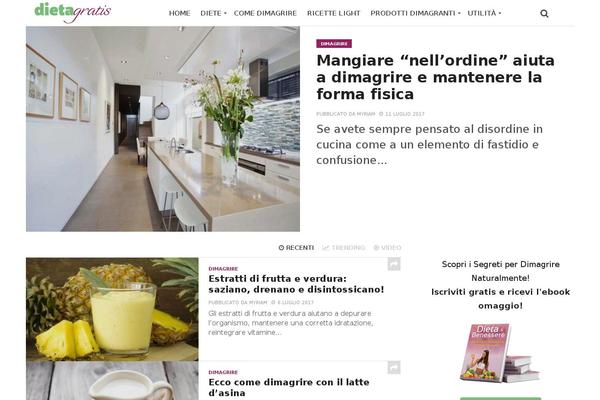Viewport: 600px width, 400px height.
Task: Open the Mangiare "nell'ordine" headline
Action: pos(435,77)
